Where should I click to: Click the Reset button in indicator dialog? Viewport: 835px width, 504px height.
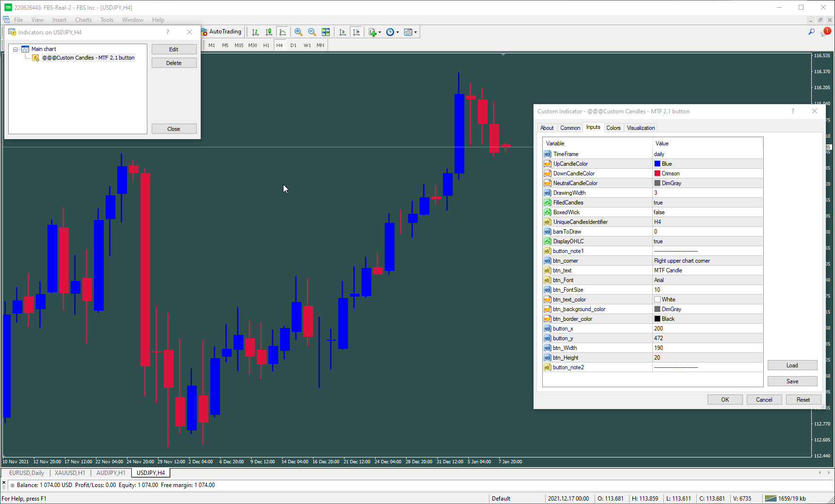(803, 400)
